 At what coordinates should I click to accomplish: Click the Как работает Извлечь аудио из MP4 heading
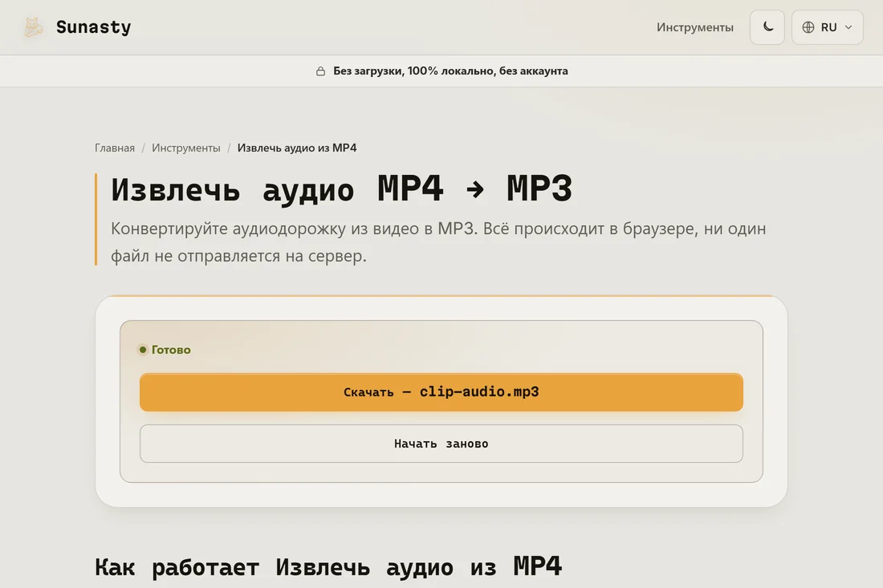328,566
